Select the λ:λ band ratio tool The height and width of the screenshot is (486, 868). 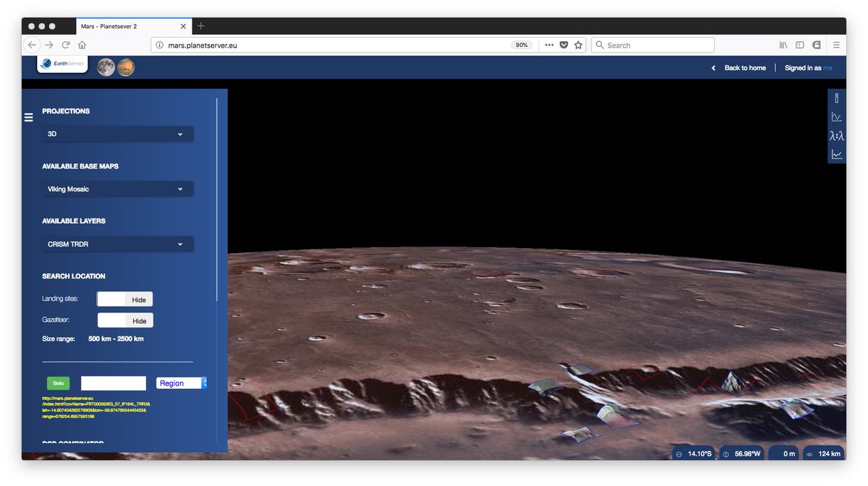836,135
